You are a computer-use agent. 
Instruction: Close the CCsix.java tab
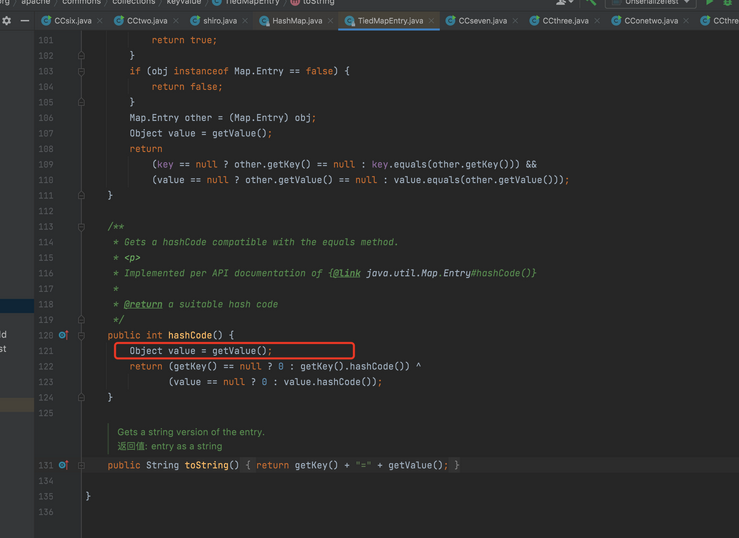coord(100,21)
